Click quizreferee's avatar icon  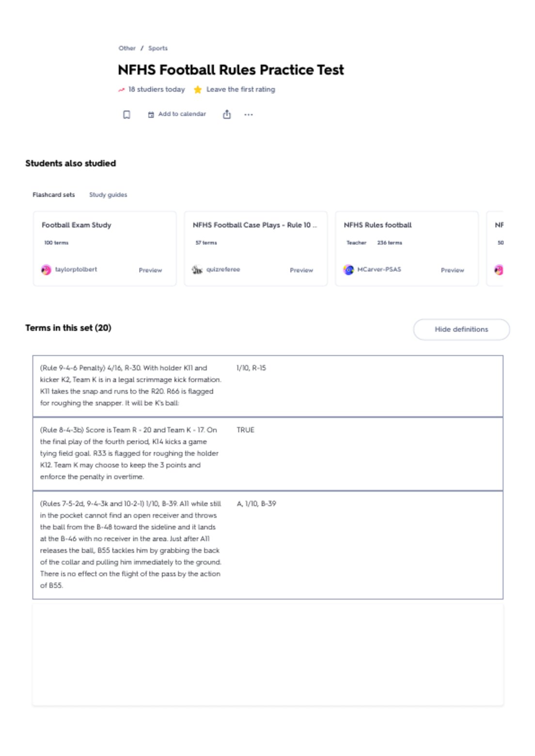[197, 270]
